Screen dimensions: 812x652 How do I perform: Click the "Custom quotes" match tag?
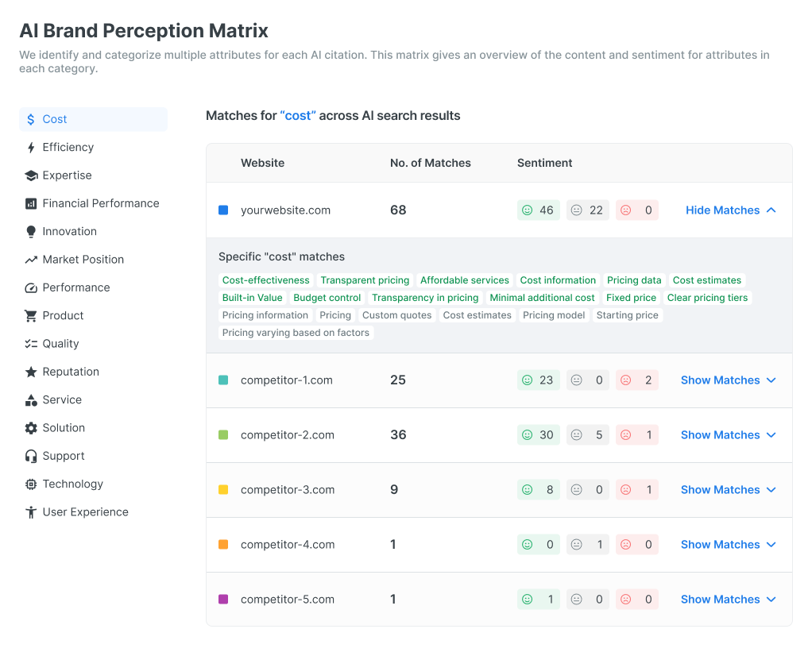pyautogui.click(x=396, y=315)
